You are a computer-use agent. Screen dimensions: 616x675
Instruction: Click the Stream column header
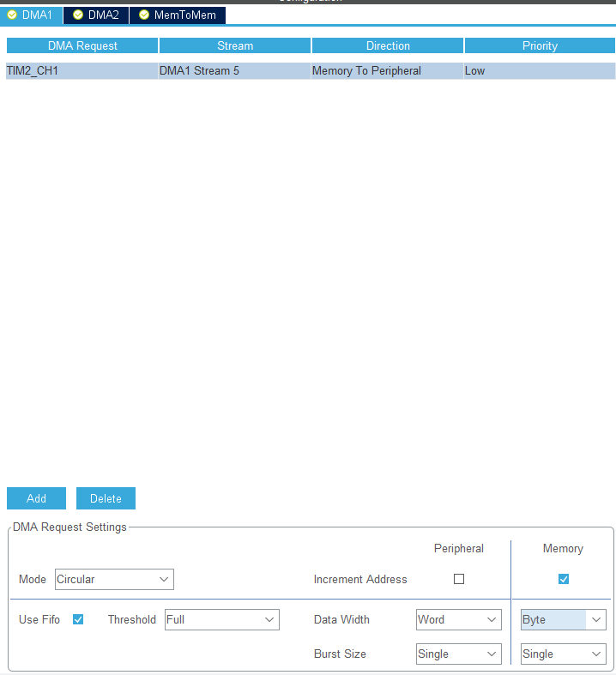pos(235,45)
